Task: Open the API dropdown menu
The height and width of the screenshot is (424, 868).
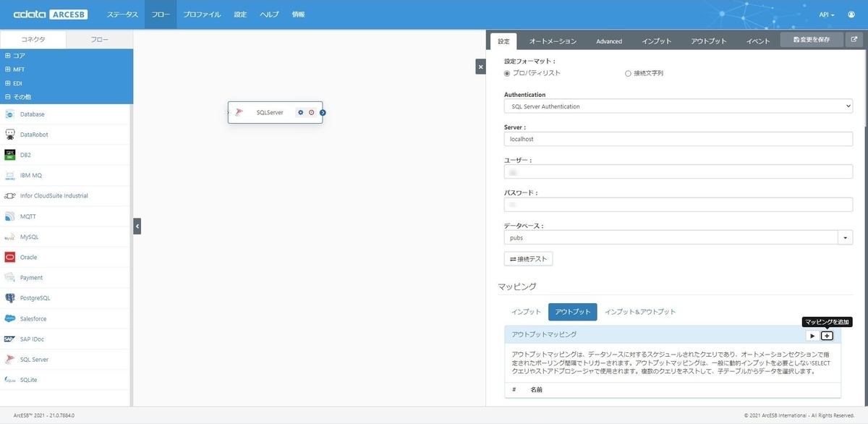Action: 827,14
